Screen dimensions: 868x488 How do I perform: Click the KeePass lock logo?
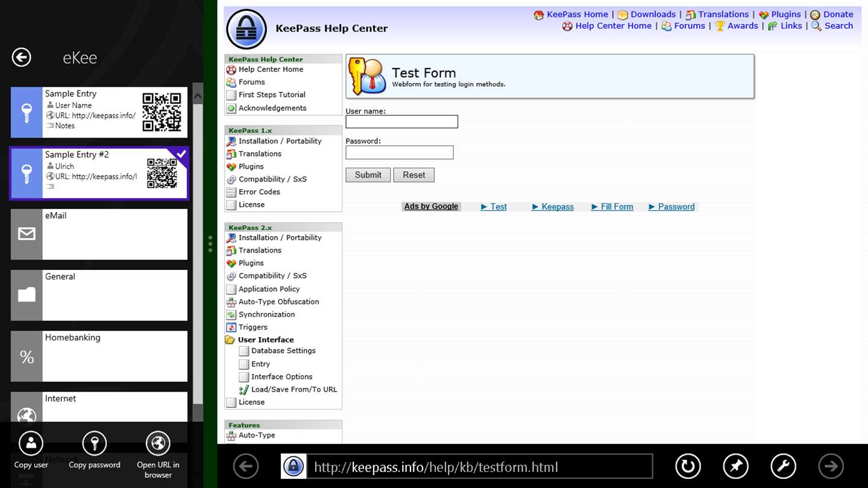pyautogui.click(x=247, y=29)
